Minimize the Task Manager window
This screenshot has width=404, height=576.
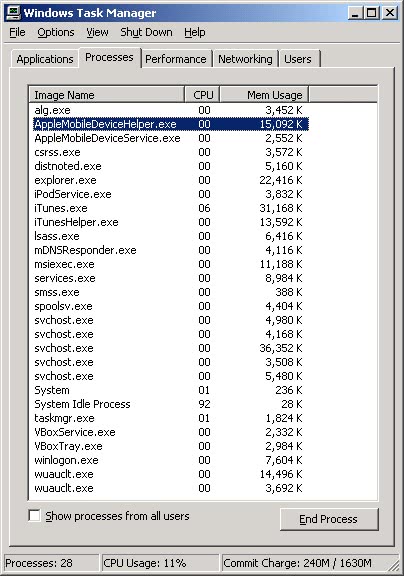(355, 13)
